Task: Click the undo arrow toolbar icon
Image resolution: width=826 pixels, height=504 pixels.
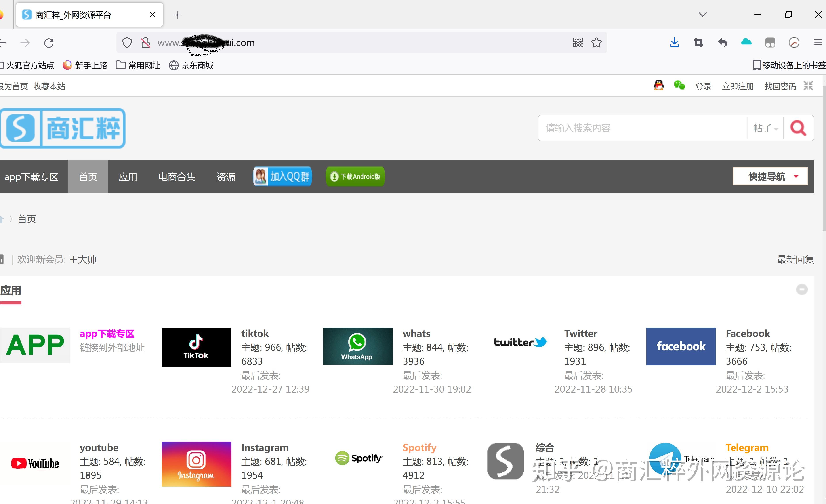Action: click(722, 43)
